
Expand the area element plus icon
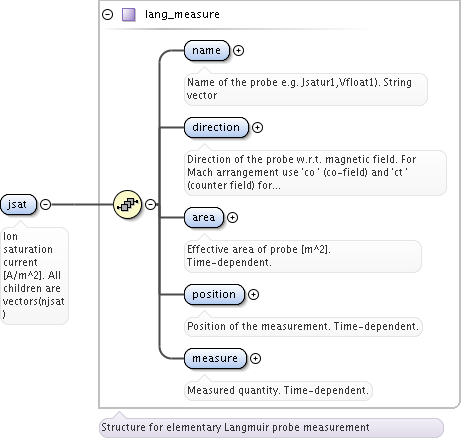[x=232, y=217]
